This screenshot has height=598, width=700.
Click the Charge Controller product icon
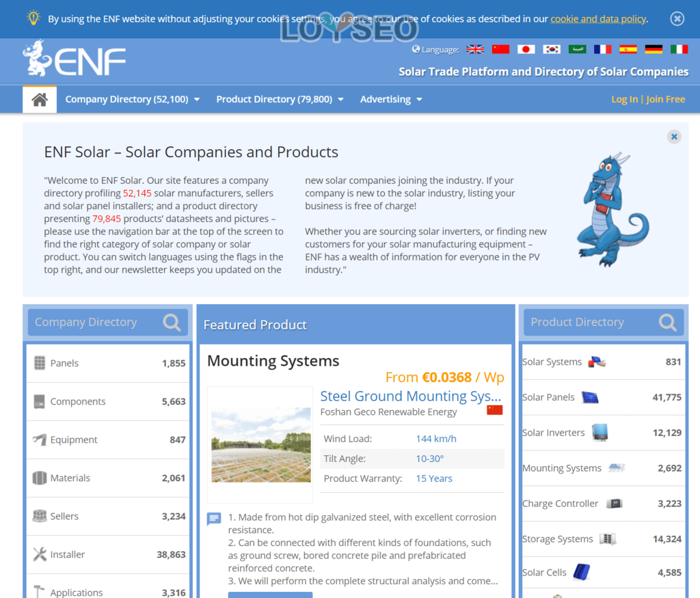coord(615,504)
